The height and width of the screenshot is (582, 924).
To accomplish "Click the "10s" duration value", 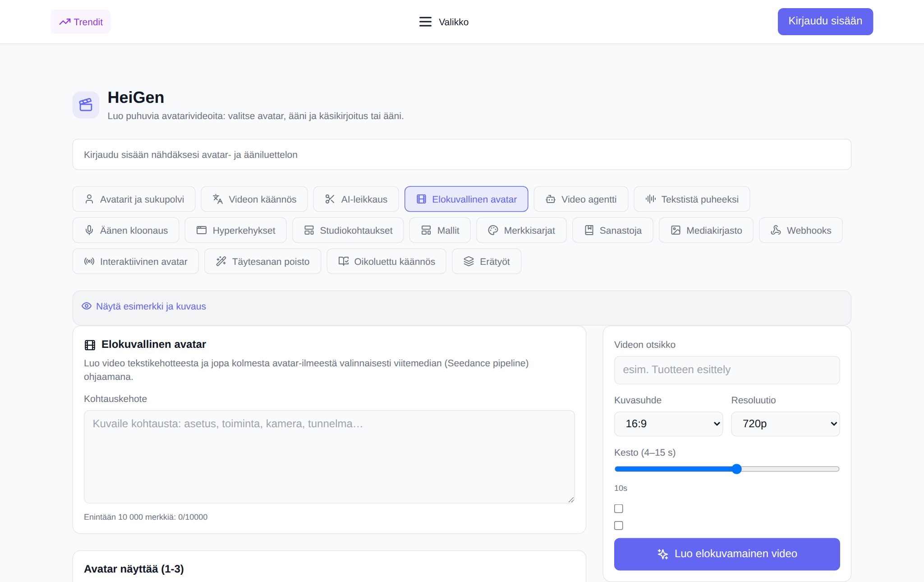I will coord(621,488).
